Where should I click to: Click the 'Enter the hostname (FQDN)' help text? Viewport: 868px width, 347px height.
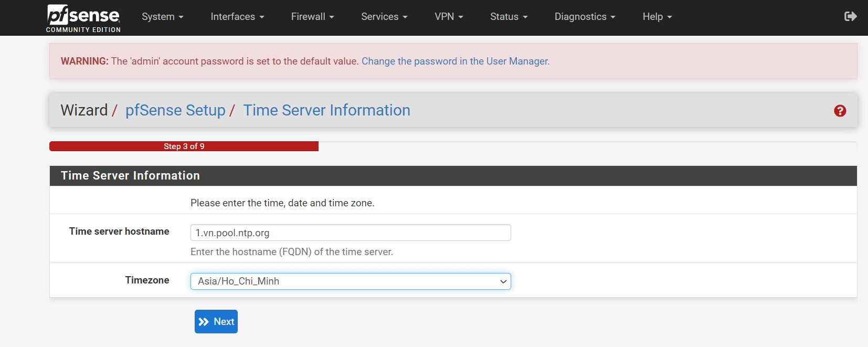coord(292,252)
